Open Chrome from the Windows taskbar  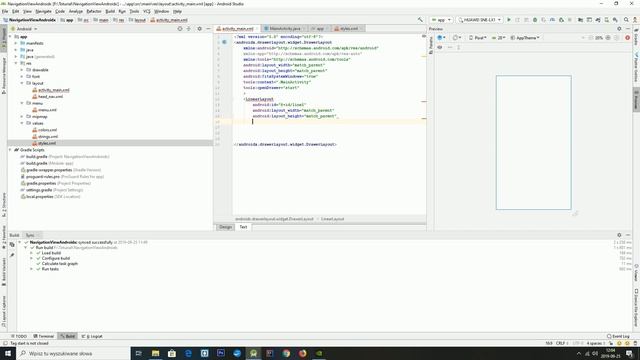[286, 353]
